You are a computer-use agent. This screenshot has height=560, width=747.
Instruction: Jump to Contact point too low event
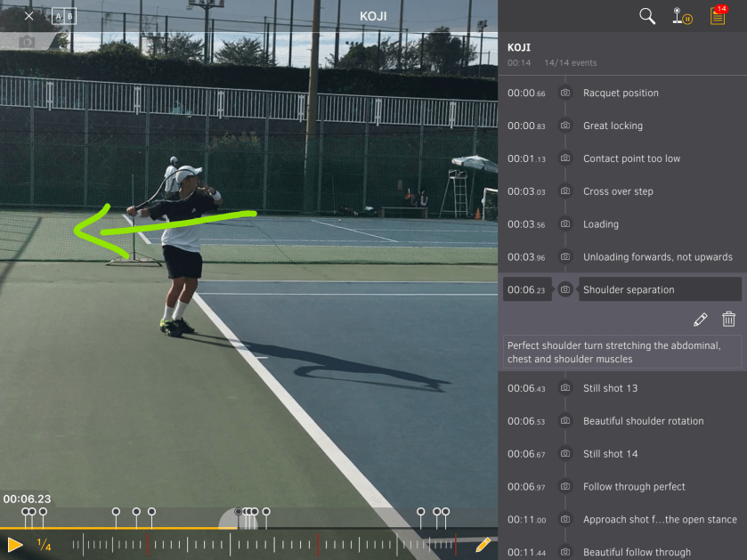[x=631, y=158]
